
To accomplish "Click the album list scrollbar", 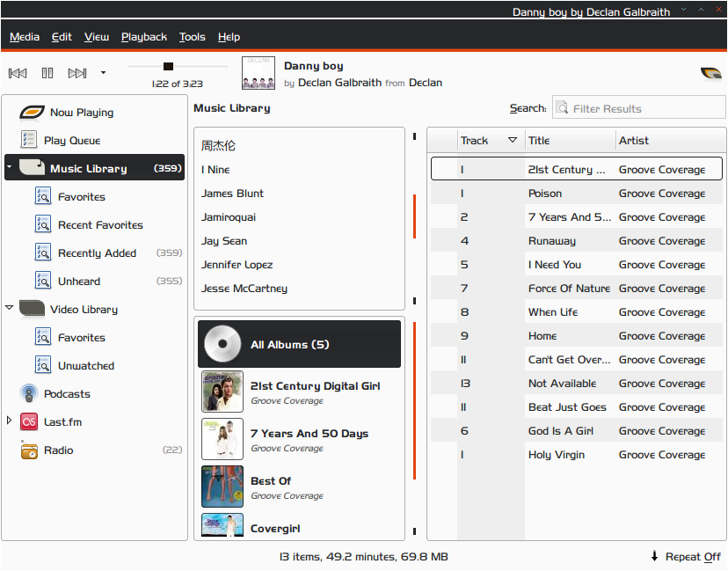I will coord(414,400).
